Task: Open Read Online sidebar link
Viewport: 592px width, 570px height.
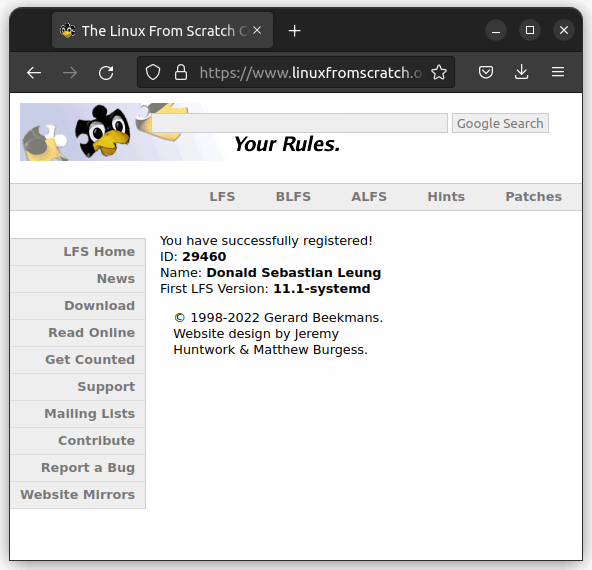Action: (x=78, y=333)
